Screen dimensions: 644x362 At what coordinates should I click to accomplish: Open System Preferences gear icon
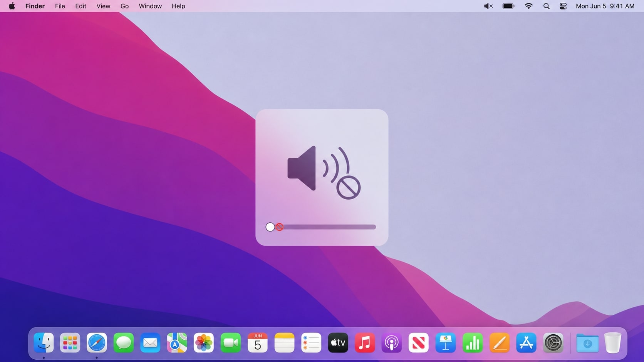(553, 342)
